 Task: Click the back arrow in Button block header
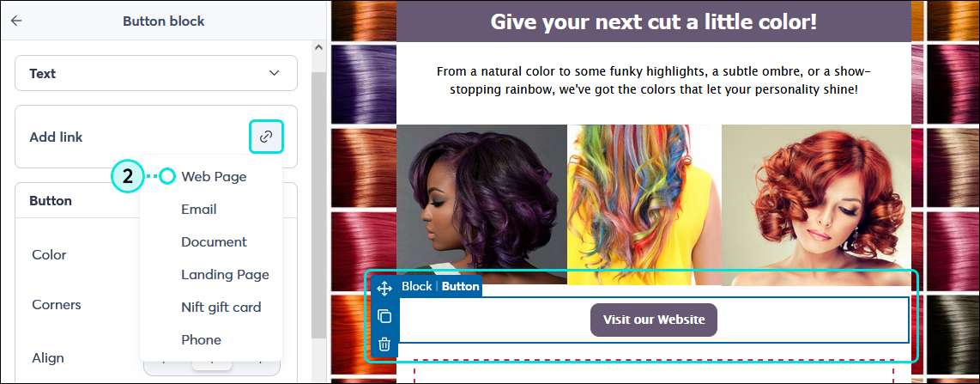tap(16, 21)
